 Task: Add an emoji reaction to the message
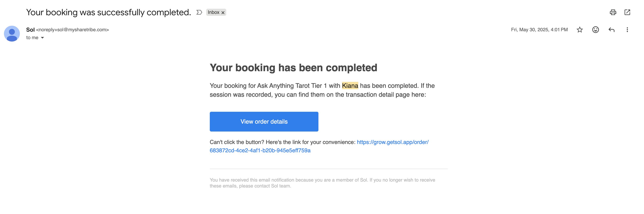(x=595, y=30)
